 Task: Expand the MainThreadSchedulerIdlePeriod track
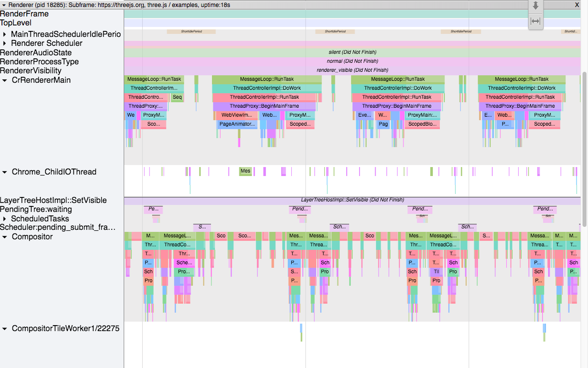pyautogui.click(x=5, y=34)
